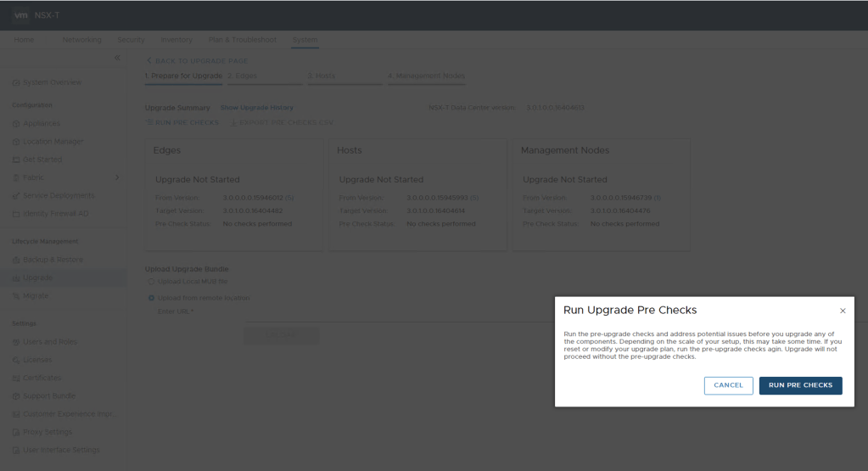Select Upload Local MUB file radio
This screenshot has width=868, height=471.
tap(152, 281)
